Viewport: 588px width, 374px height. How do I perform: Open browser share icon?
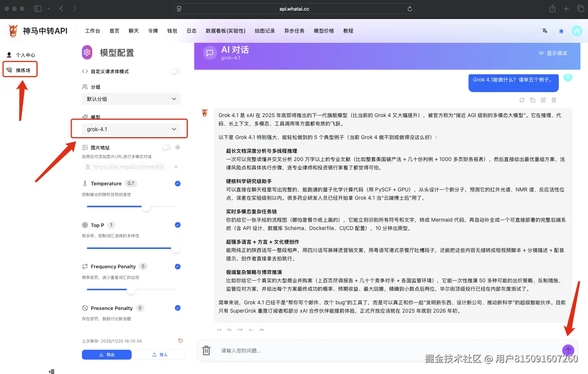point(552,9)
